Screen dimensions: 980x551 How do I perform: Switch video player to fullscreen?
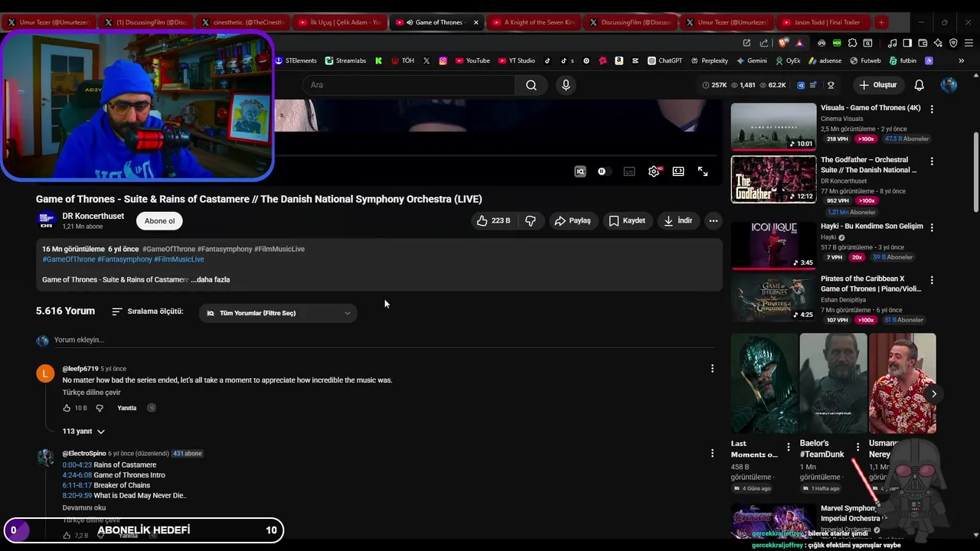click(x=703, y=171)
